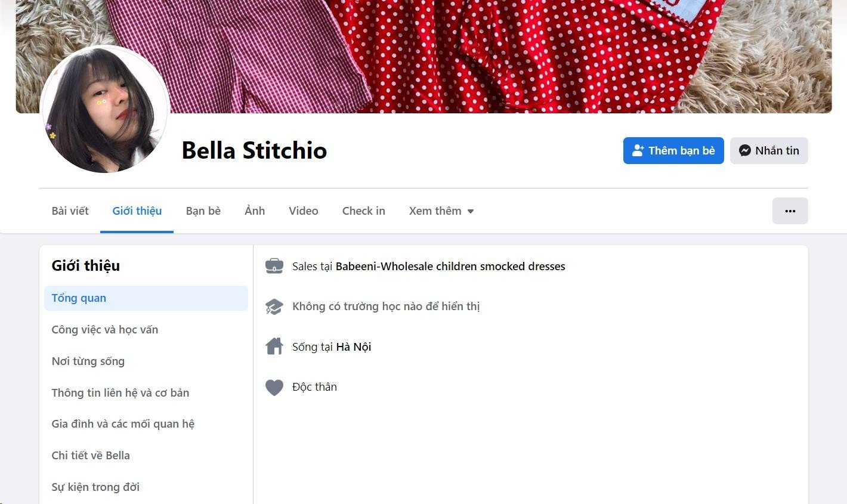
Task: Expand the Xem thêm dropdown
Action: [441, 211]
